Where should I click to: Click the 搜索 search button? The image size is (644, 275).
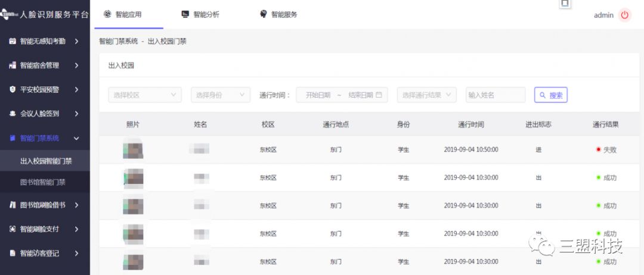550,95
